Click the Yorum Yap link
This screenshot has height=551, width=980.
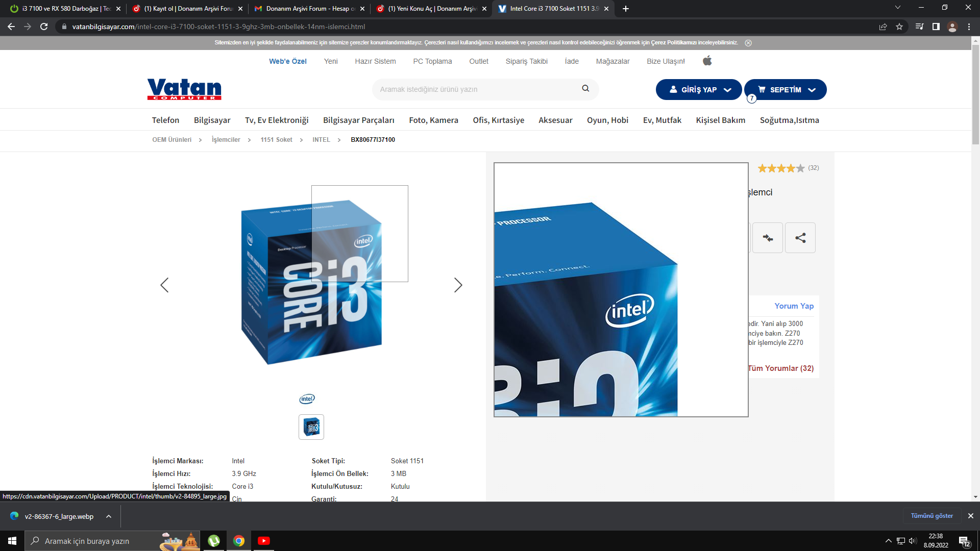click(794, 306)
